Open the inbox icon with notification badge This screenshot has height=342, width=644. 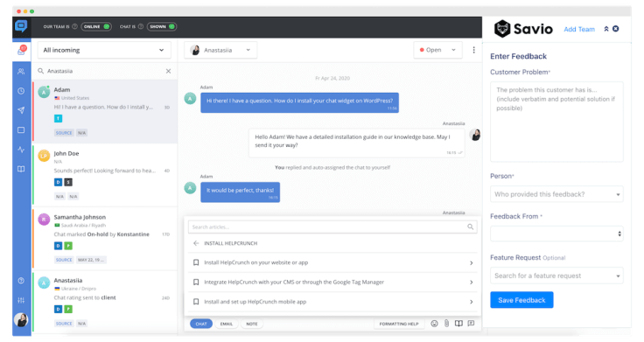pyautogui.click(x=21, y=51)
